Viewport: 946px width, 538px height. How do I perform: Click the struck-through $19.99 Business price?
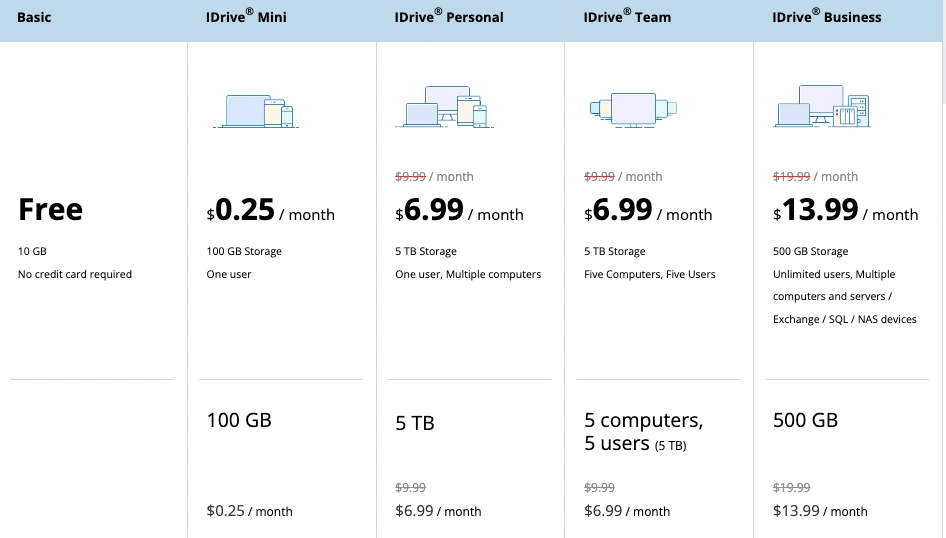point(792,176)
